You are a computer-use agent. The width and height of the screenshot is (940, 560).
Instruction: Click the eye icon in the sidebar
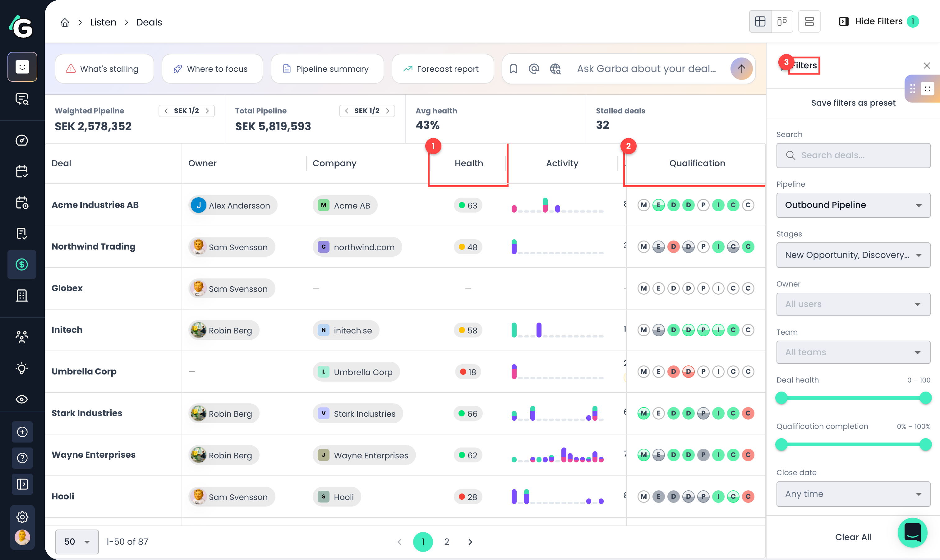pos(22,399)
